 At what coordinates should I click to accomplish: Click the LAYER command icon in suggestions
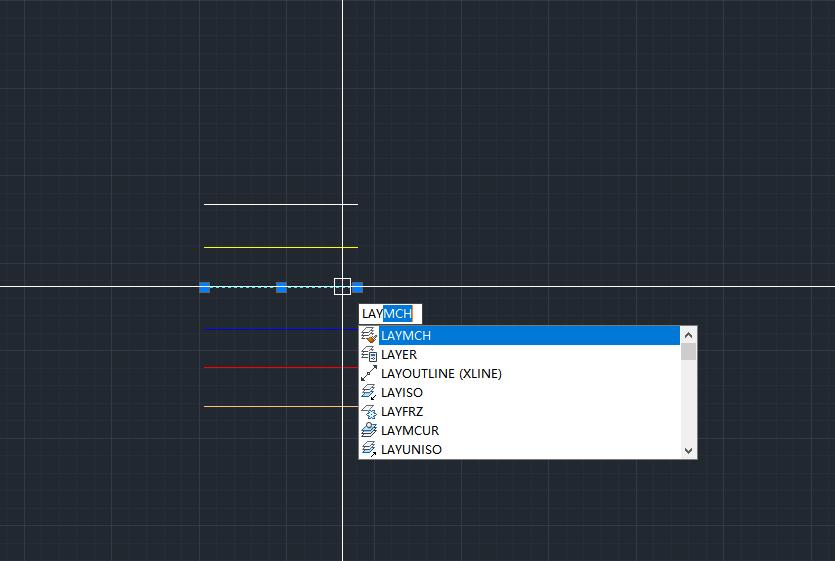click(x=369, y=355)
